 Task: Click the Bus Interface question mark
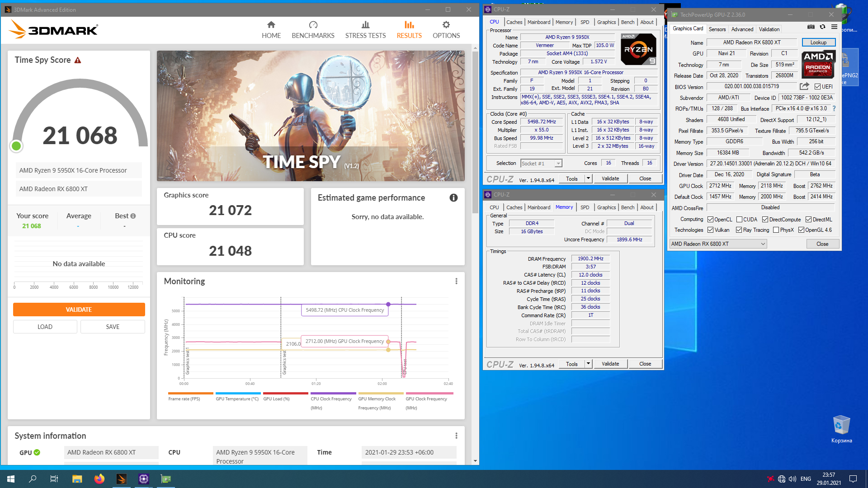pos(834,108)
